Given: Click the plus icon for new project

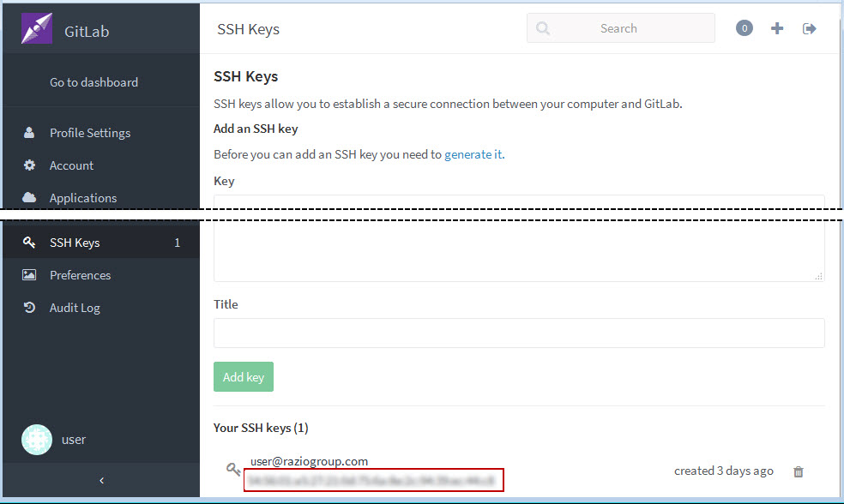Looking at the screenshot, I should (777, 28).
